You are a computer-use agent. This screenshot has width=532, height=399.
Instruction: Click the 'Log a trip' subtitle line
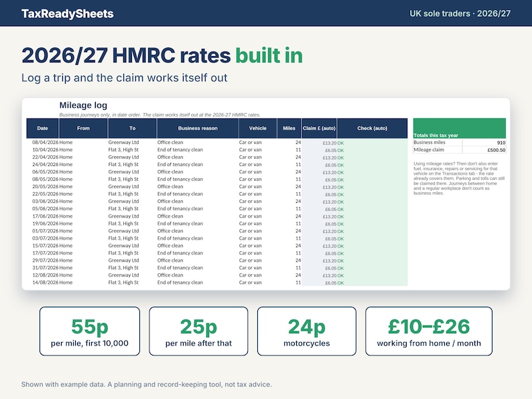[x=124, y=78]
